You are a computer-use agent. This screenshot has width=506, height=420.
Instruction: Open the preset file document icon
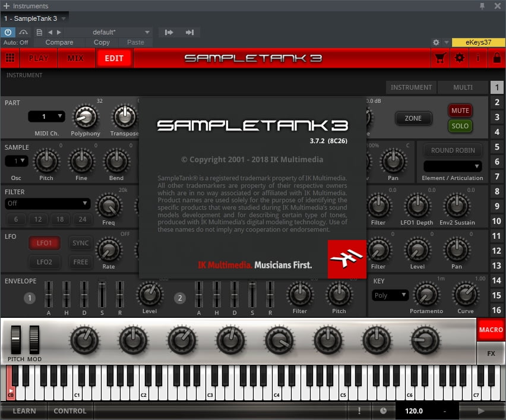(39, 32)
